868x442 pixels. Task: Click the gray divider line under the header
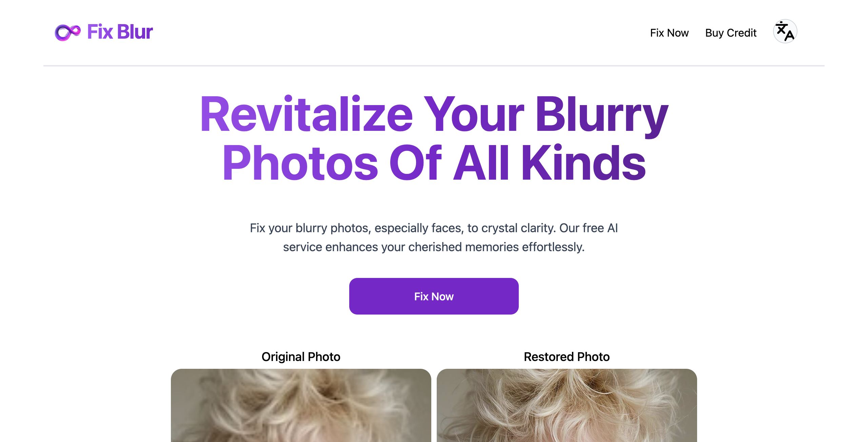click(x=434, y=66)
